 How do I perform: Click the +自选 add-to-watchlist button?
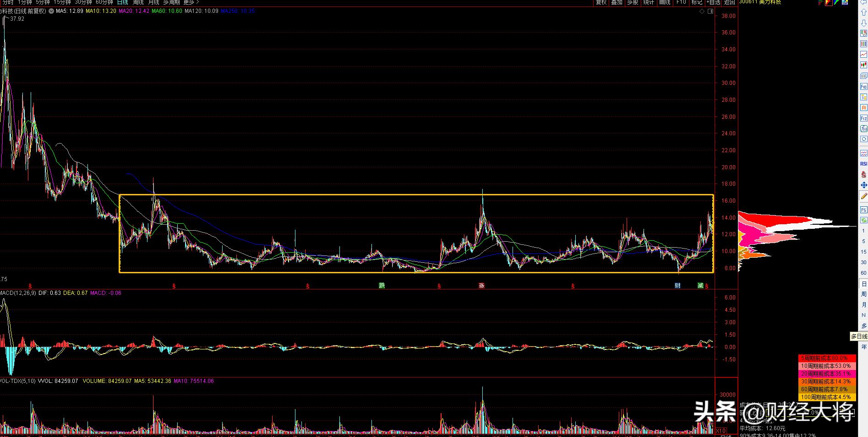click(x=714, y=2)
